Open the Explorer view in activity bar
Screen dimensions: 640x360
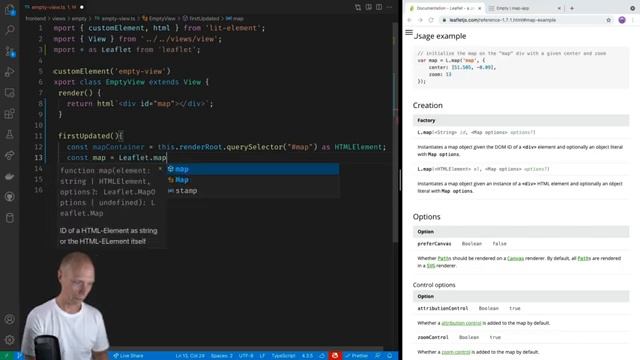[x=9, y=9]
